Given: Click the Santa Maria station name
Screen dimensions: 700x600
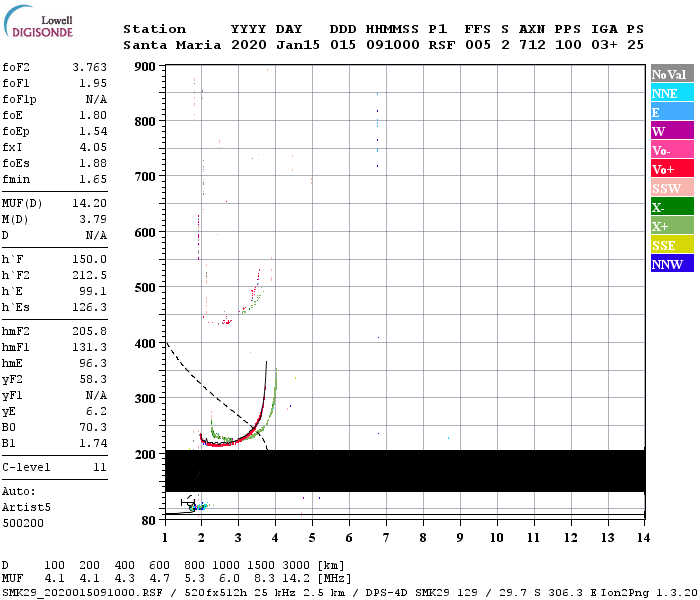Looking at the screenshot, I should coord(172,45).
